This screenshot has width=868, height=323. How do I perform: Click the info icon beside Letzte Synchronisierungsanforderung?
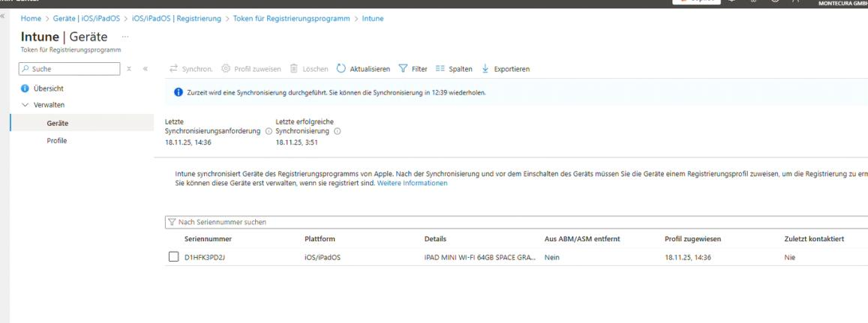269,132
